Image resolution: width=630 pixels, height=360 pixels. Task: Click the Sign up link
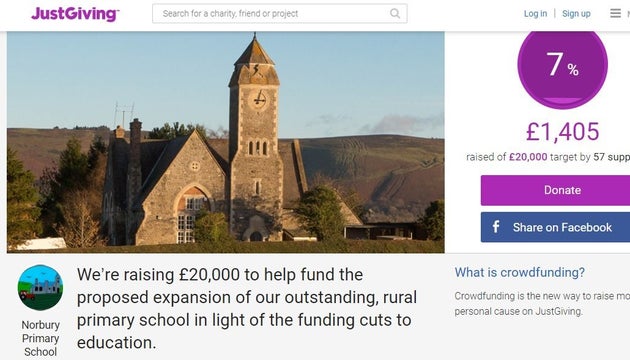(576, 14)
